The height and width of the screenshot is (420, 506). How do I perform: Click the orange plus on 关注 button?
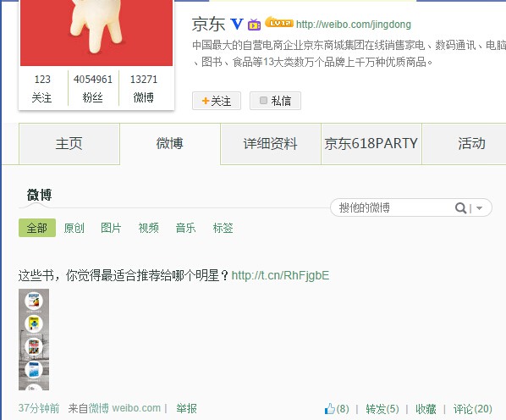tap(206, 101)
